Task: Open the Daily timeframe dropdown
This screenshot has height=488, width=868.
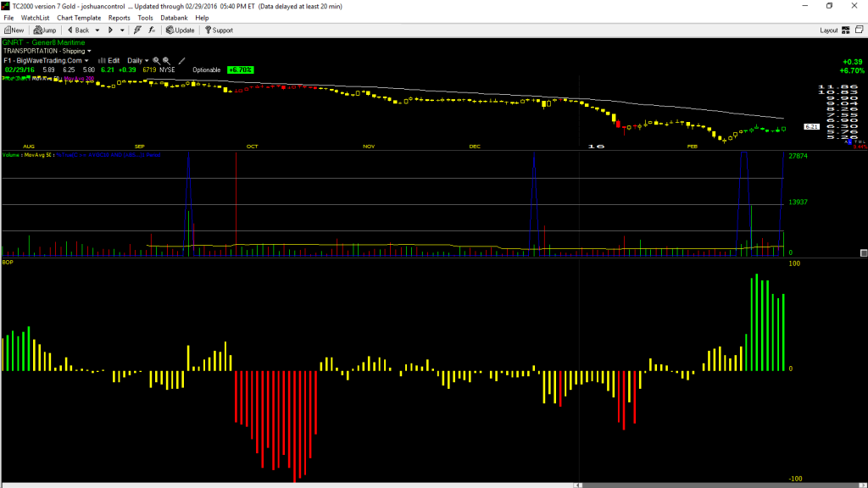Action: (138, 61)
